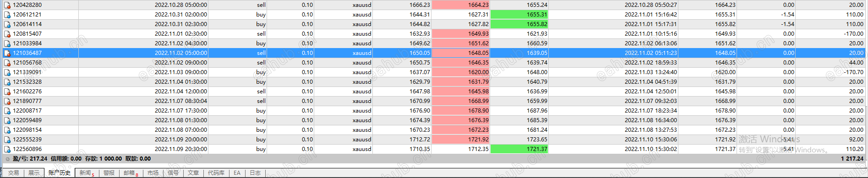
Task: Click open price 1644.82
Action: point(420,24)
